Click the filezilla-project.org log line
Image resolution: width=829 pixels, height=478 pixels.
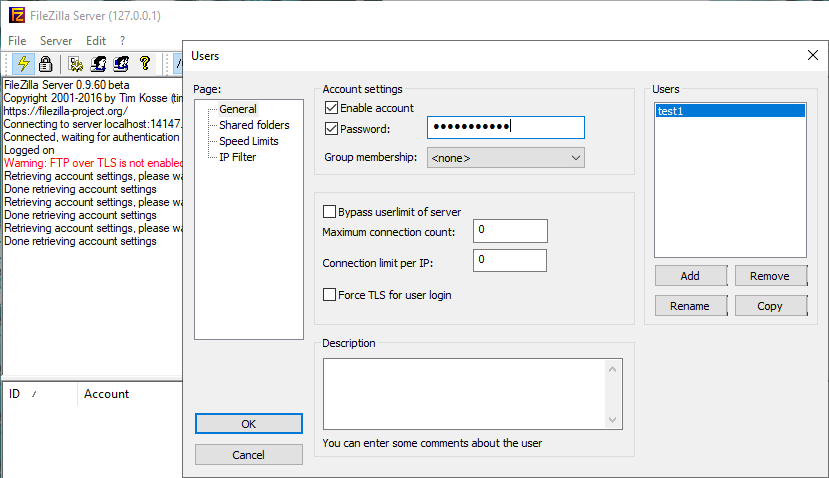(66, 111)
